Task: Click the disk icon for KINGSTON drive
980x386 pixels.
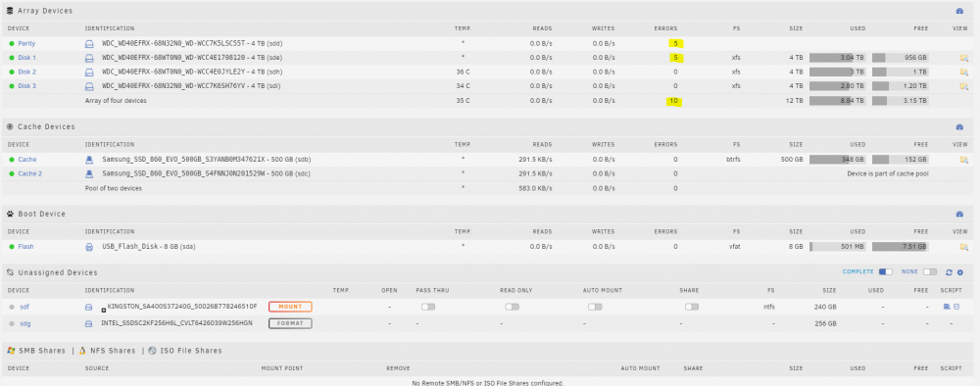Action: (x=89, y=307)
